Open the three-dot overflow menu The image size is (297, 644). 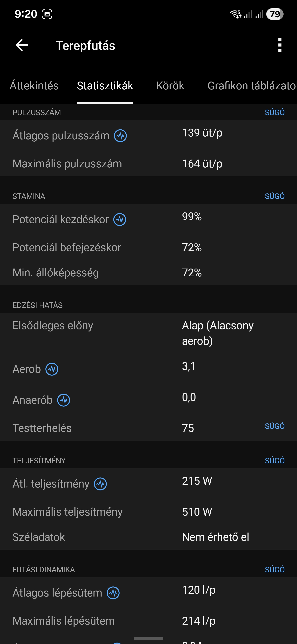[x=279, y=45]
